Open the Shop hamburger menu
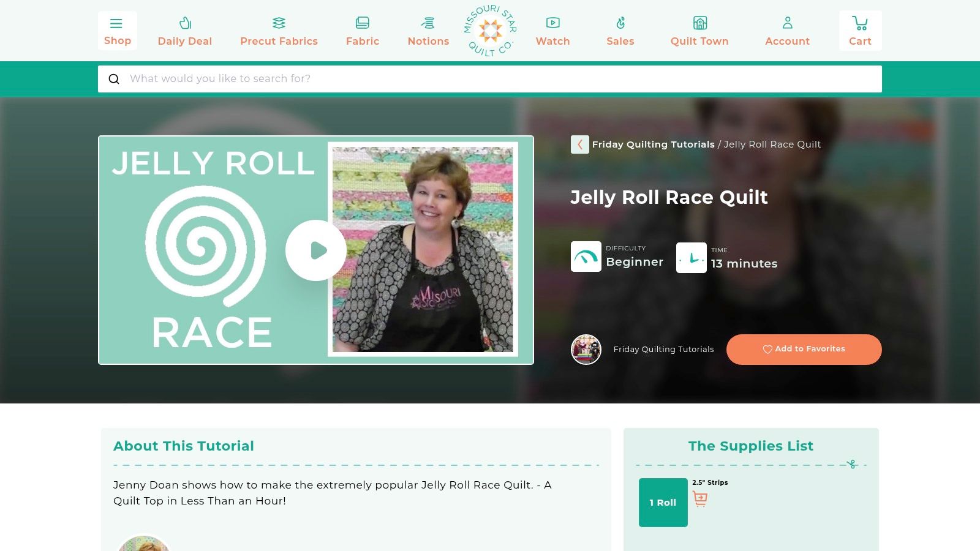 point(117,31)
